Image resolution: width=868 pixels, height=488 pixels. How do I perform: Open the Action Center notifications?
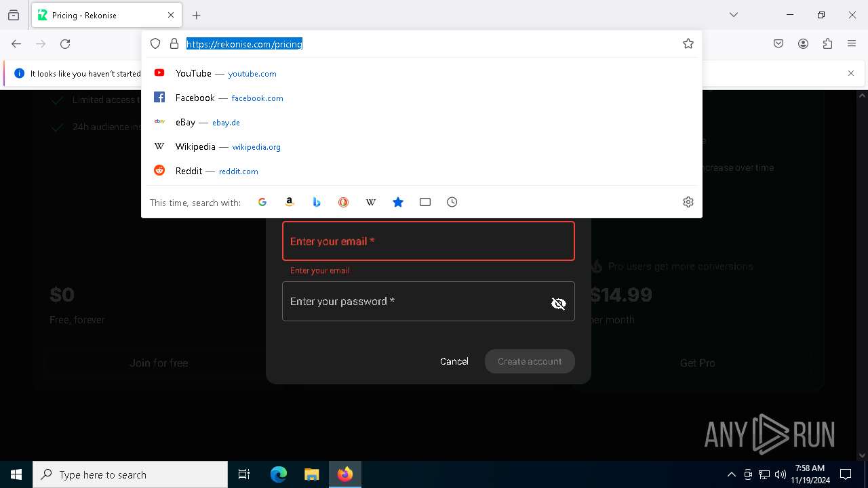coord(846,474)
